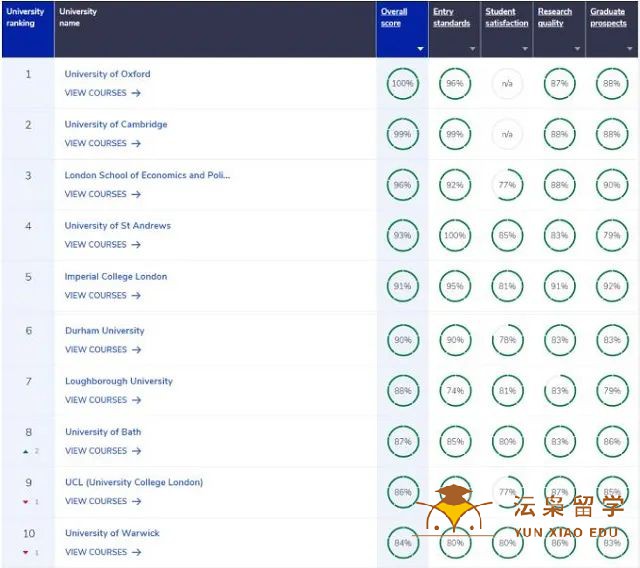Image resolution: width=640 pixels, height=568 pixels.
Task: Click View Courses for St Andrews
Action: [x=102, y=244]
